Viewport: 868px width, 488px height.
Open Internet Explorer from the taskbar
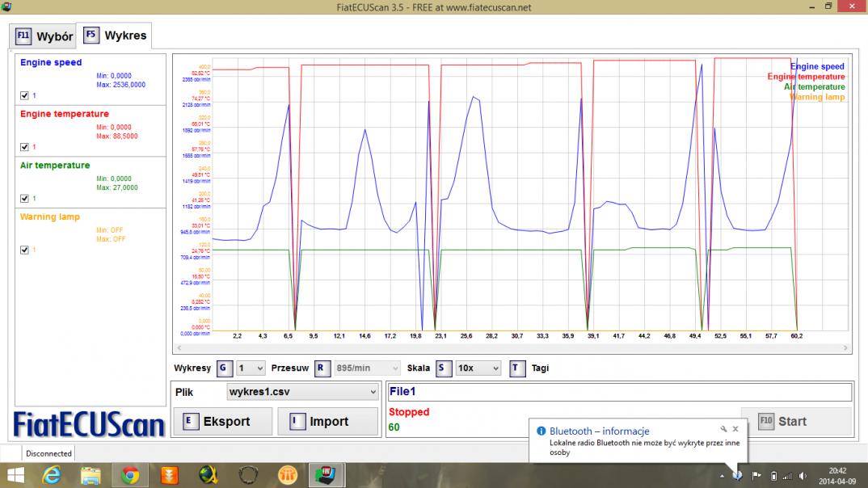(53, 475)
